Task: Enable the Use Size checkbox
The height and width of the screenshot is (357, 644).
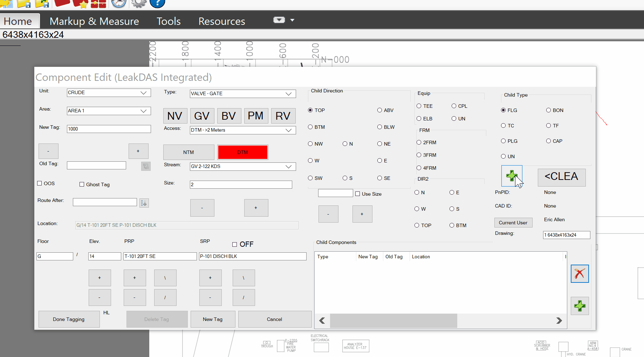Action: (x=357, y=194)
